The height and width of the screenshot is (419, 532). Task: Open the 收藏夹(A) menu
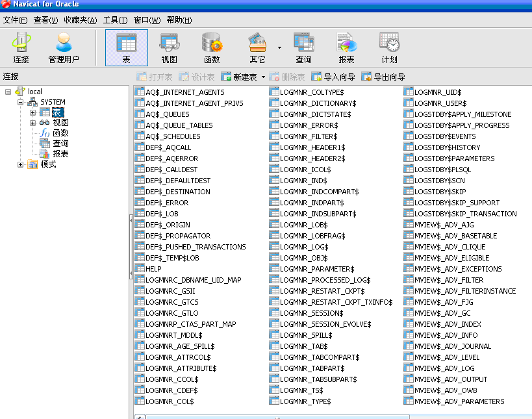(81, 20)
